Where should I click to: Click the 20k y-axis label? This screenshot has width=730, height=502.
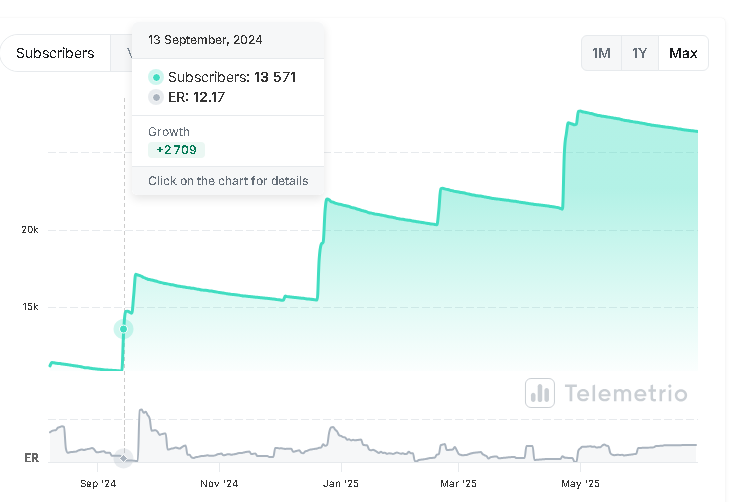coord(30,230)
